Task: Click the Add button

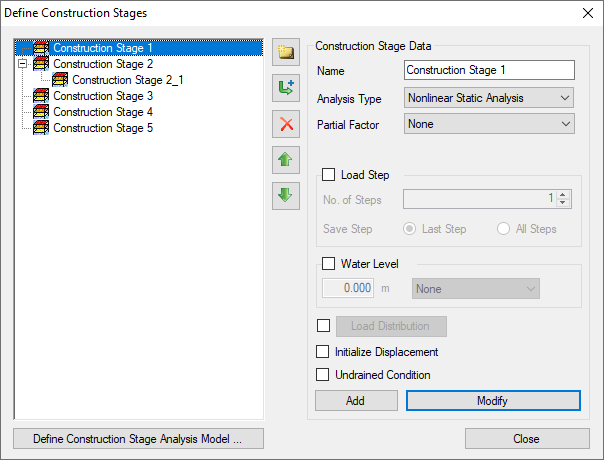Action: [356, 401]
